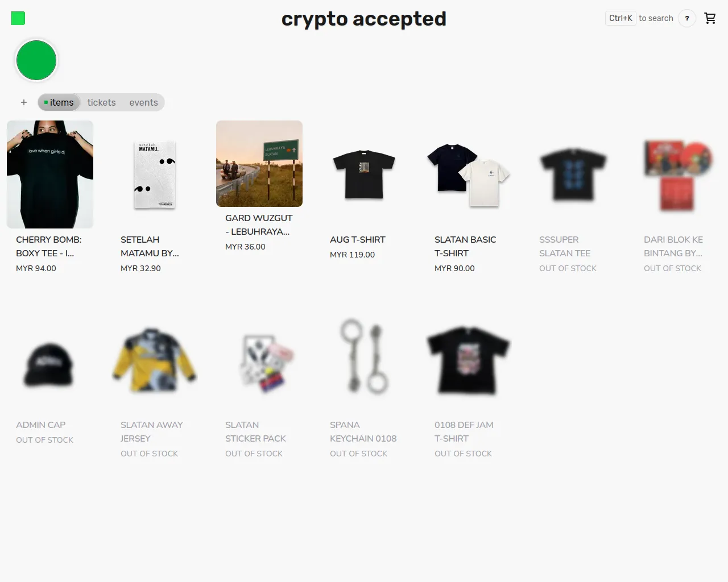
Task: Open the Cherry Bomb Boxy Tee thumbnail
Action: click(50, 174)
